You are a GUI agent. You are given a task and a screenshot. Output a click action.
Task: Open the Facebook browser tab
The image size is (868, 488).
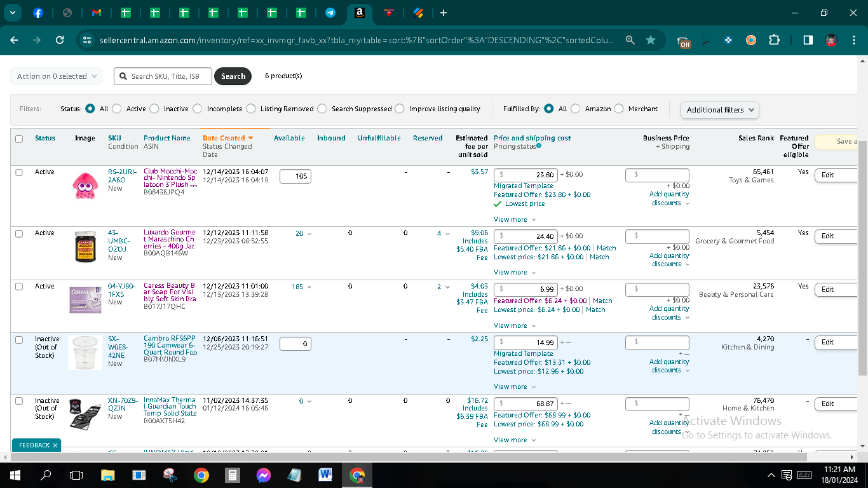point(37,13)
